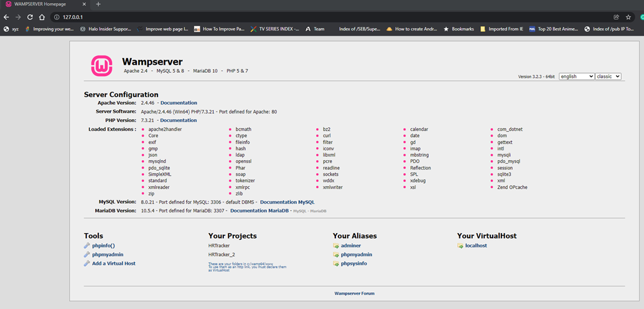Open Improve web page l... bookmark
644x309 pixels.
(x=162, y=29)
